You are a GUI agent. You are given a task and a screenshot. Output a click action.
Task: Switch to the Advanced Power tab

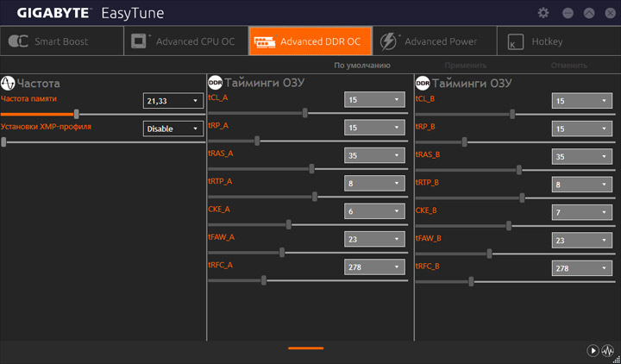tap(435, 41)
